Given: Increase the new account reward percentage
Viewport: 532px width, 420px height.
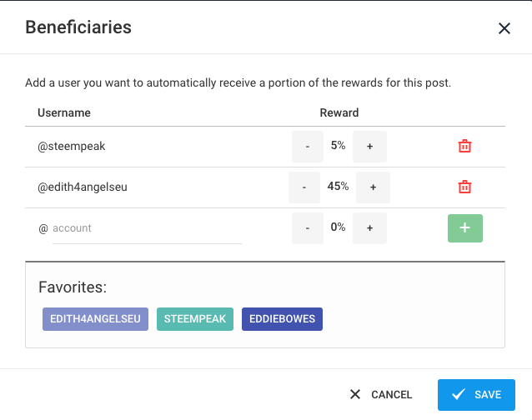Looking at the screenshot, I should 369,227.
